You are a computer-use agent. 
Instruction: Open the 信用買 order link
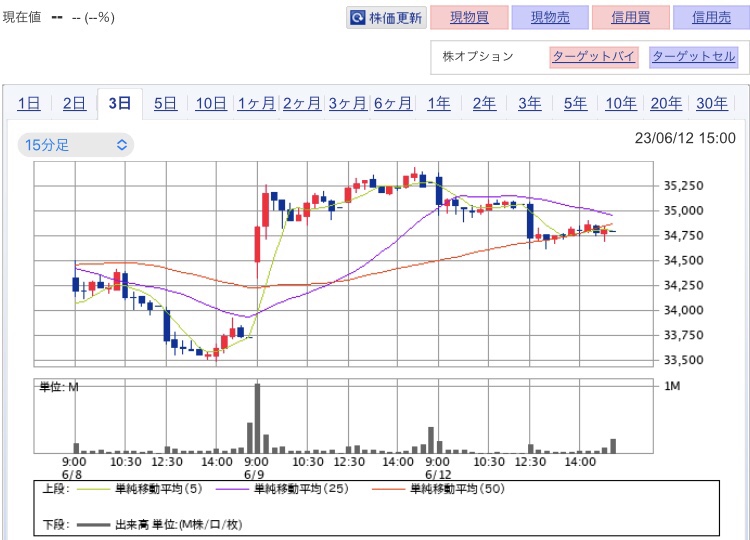coord(630,18)
